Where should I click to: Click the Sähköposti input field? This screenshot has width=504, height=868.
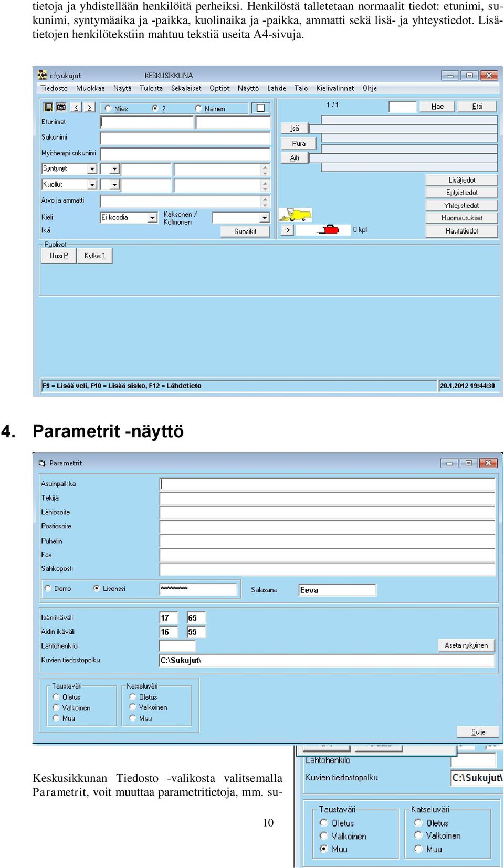(327, 569)
